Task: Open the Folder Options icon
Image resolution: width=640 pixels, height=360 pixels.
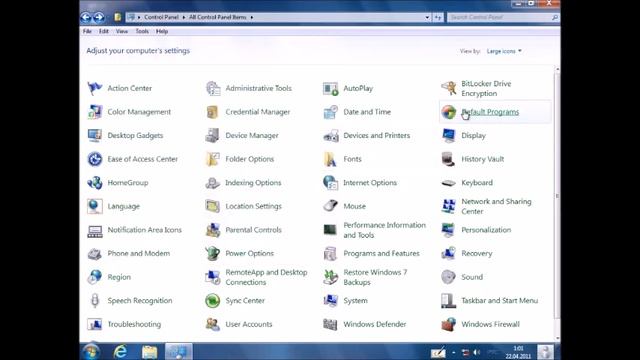Action: click(x=213, y=159)
